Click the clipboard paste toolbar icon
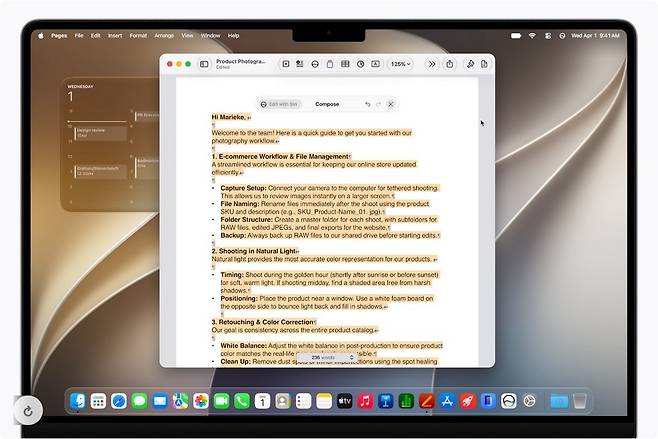Image resolution: width=658 pixels, height=439 pixels. [330, 64]
